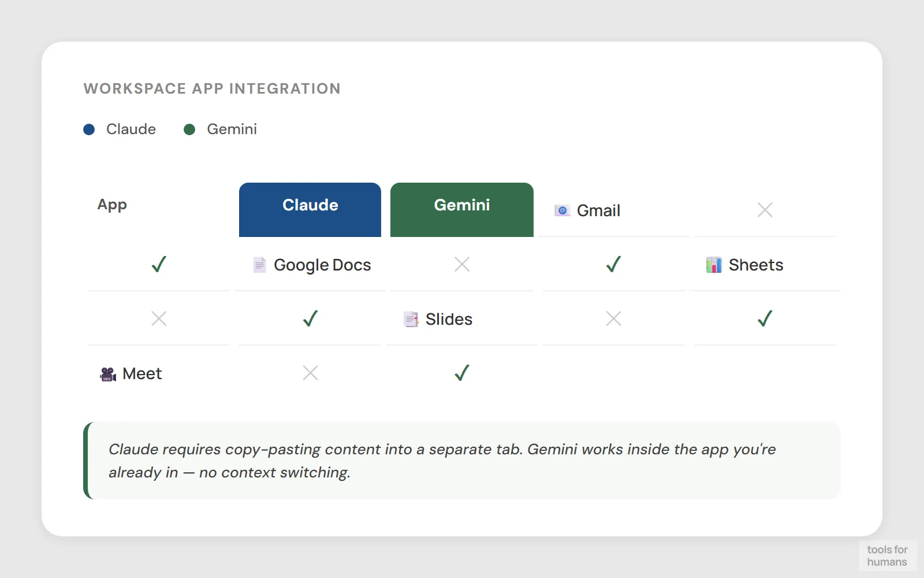Click the App column header
924x578 pixels.
click(x=111, y=204)
